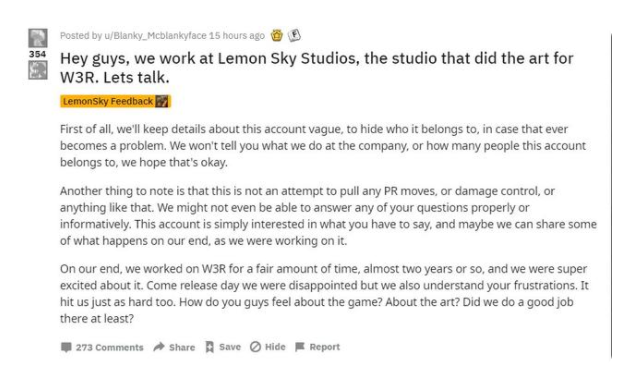Open the u/Blanky_Mcblankyface user profile
This screenshot has height=371, width=631.
[x=155, y=36]
